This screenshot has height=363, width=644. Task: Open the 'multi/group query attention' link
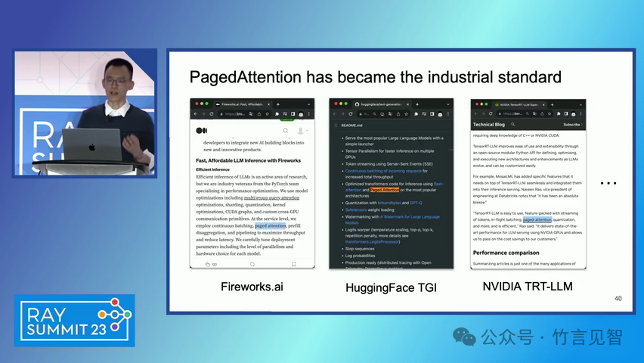click(271, 197)
